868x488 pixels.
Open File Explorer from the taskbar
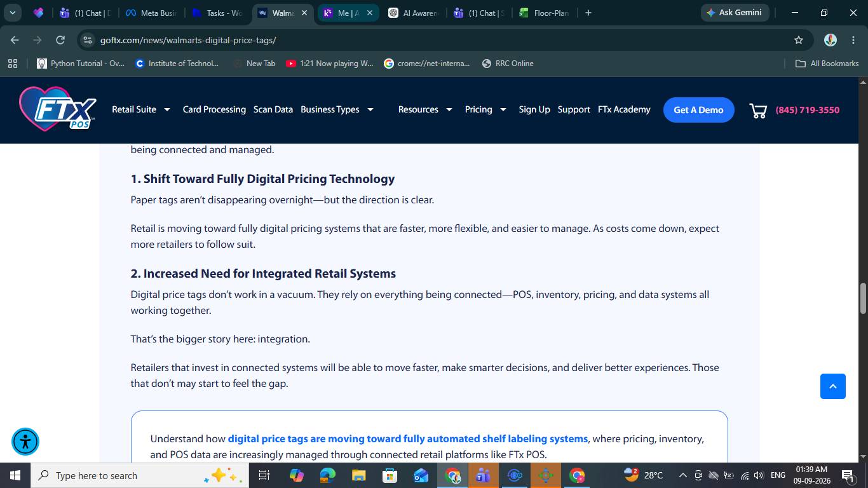click(358, 475)
